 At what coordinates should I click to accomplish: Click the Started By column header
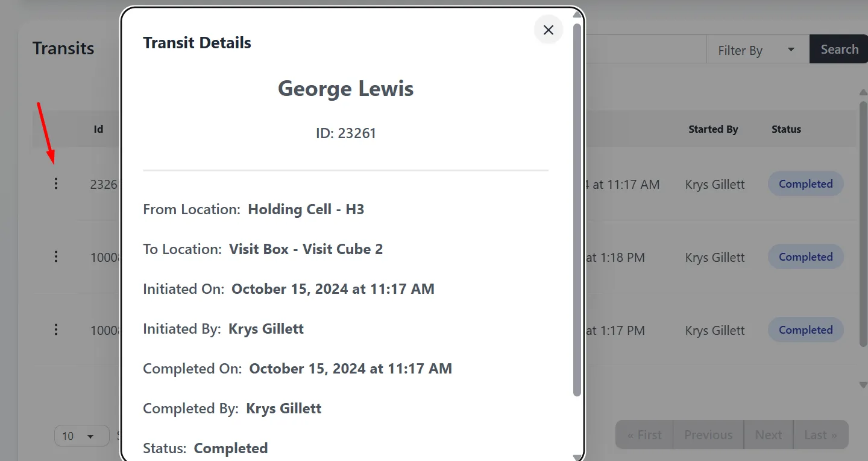point(713,129)
